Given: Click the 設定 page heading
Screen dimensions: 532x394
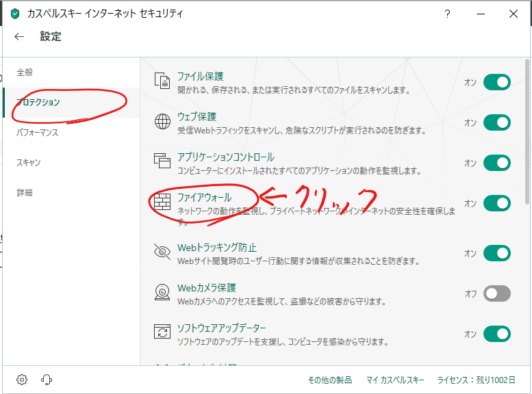Looking at the screenshot, I should coord(51,37).
